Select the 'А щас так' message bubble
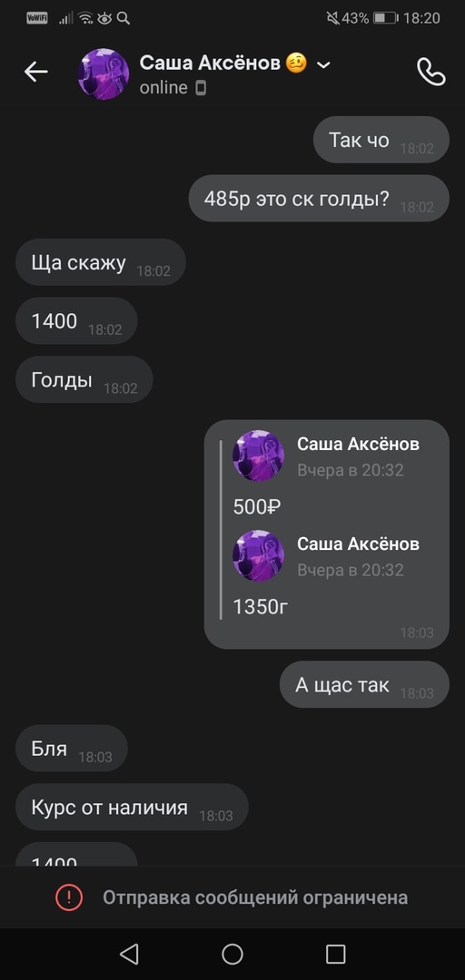Image resolution: width=465 pixels, height=980 pixels. pos(364,684)
